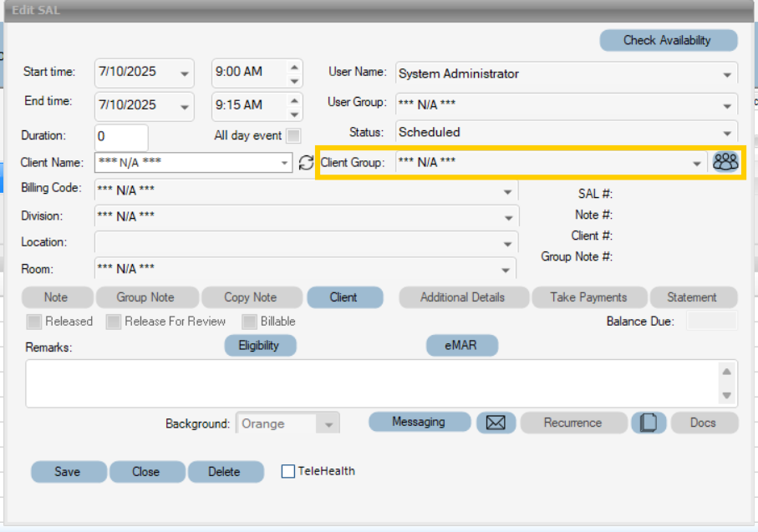This screenshot has height=532, width=758.
Task: Click the refresh icon beside Client Name
Action: [x=306, y=163]
